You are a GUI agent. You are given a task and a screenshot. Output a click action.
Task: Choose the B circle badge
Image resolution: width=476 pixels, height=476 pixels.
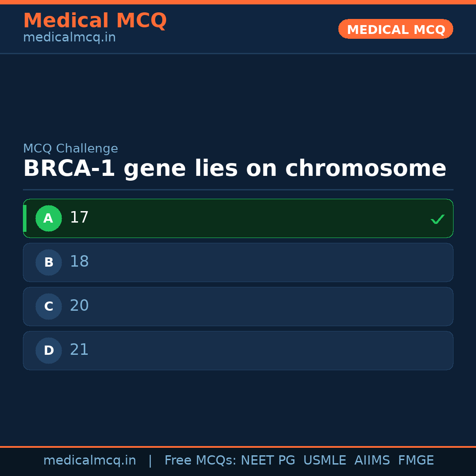(x=48, y=262)
